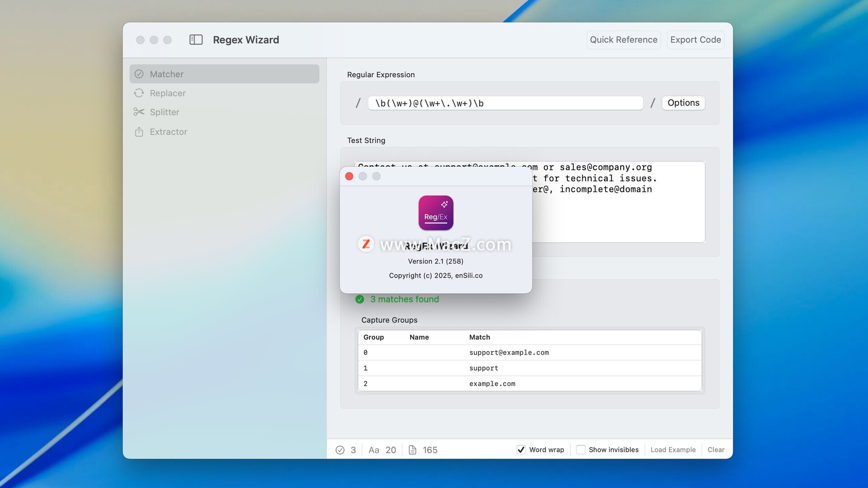Click Clear in the bottom bar

(716, 450)
